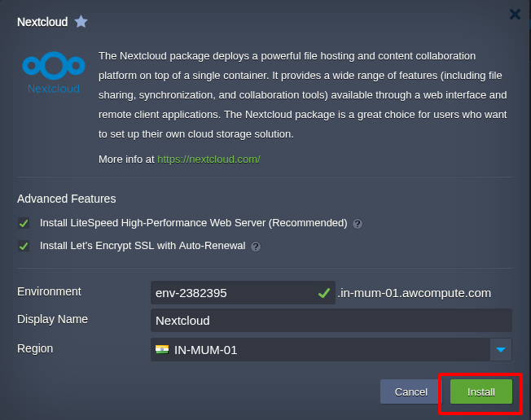Image resolution: width=531 pixels, height=420 pixels.
Task: Uncheck Install LiteSpeed High-Performance Web Server
Action: point(24,223)
